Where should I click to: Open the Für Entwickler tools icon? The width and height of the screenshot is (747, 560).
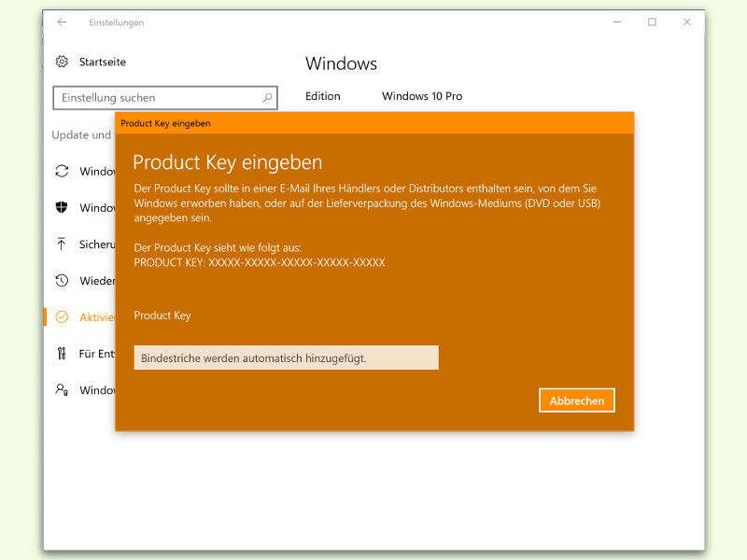62,354
